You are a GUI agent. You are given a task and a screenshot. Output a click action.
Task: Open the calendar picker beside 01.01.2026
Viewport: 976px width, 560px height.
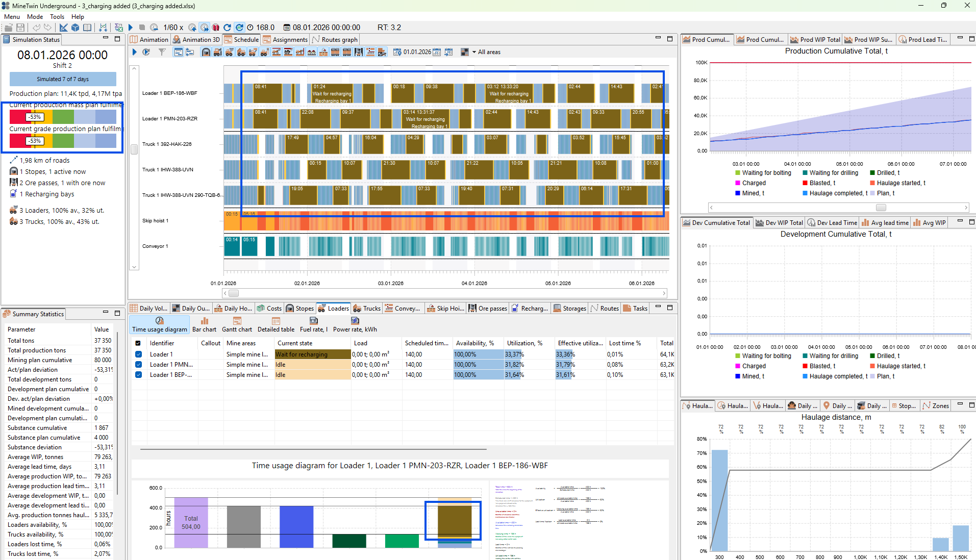(437, 52)
